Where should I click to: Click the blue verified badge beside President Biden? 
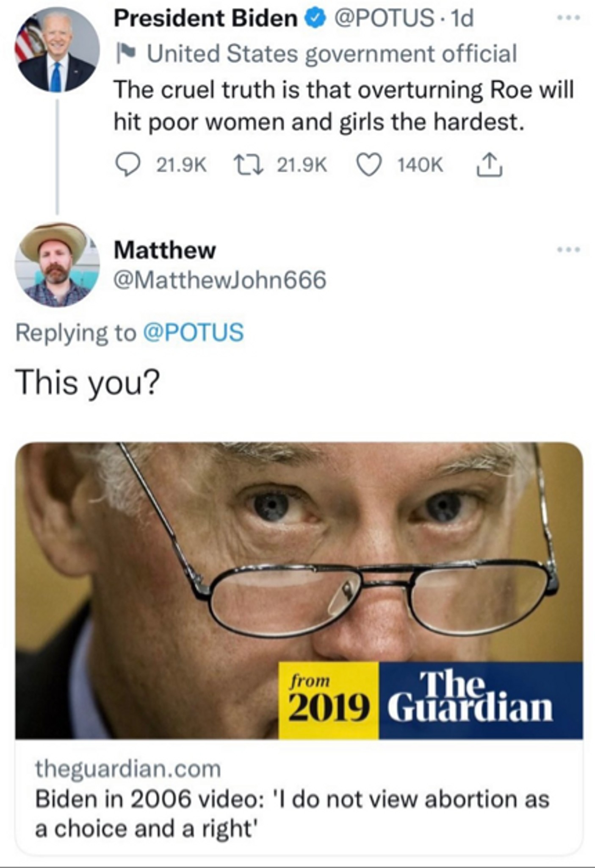coord(315,19)
